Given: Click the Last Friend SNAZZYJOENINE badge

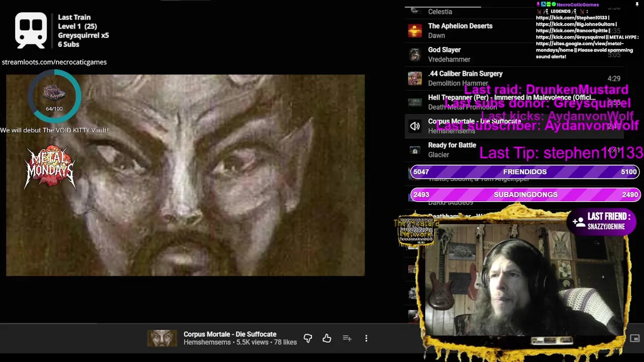Looking at the screenshot, I should click(601, 221).
